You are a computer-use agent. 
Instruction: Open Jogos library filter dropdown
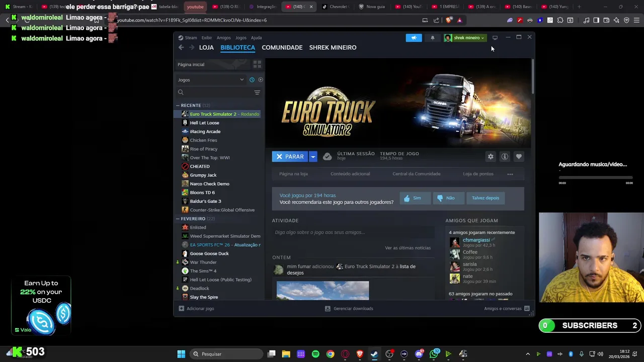[x=210, y=80]
